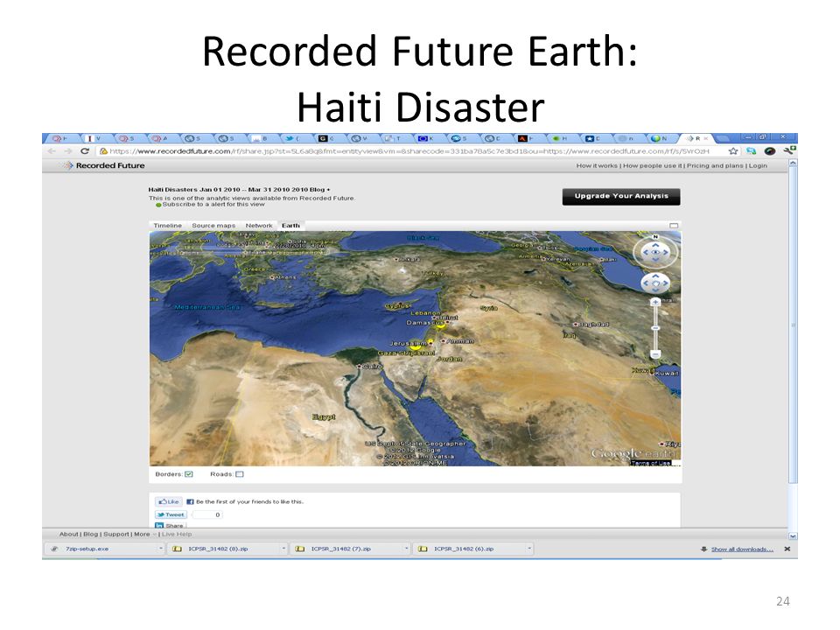
Task: Bookmark page with star icon
Action: coord(733,151)
